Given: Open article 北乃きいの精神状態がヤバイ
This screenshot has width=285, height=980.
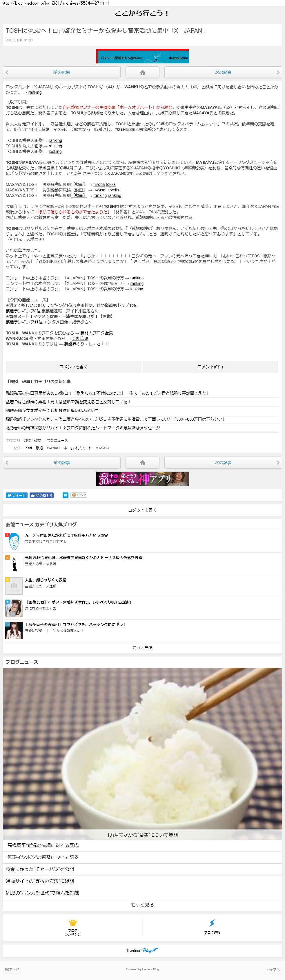Looking at the screenshot, I should [83, 428].
